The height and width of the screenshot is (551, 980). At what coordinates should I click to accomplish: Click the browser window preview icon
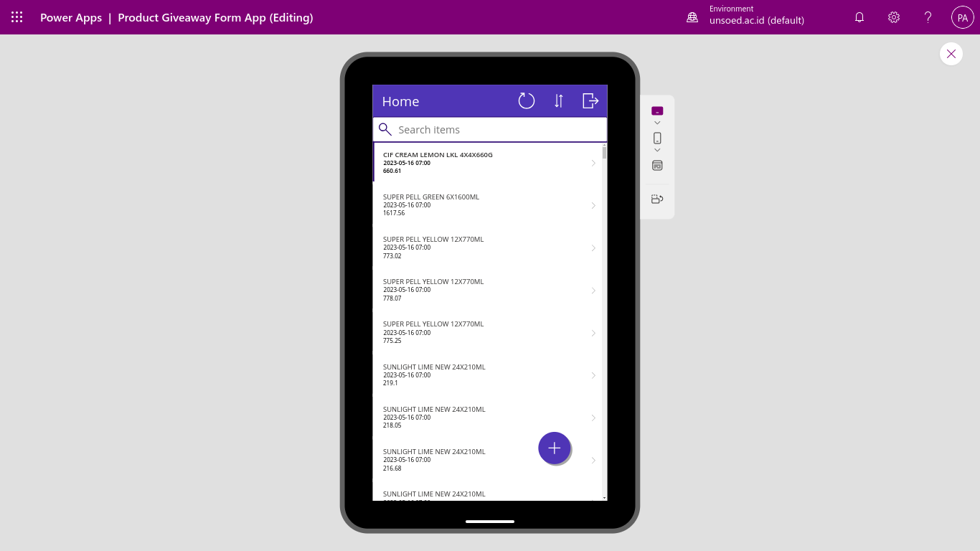click(657, 166)
